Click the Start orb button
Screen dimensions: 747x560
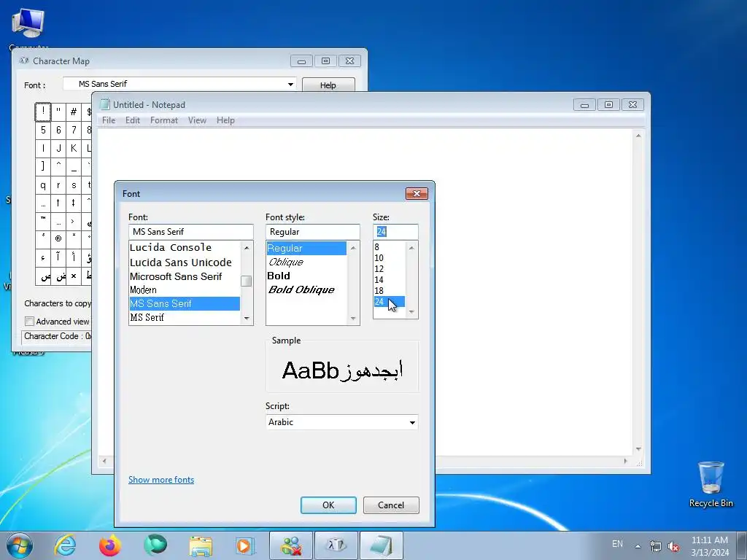20,545
